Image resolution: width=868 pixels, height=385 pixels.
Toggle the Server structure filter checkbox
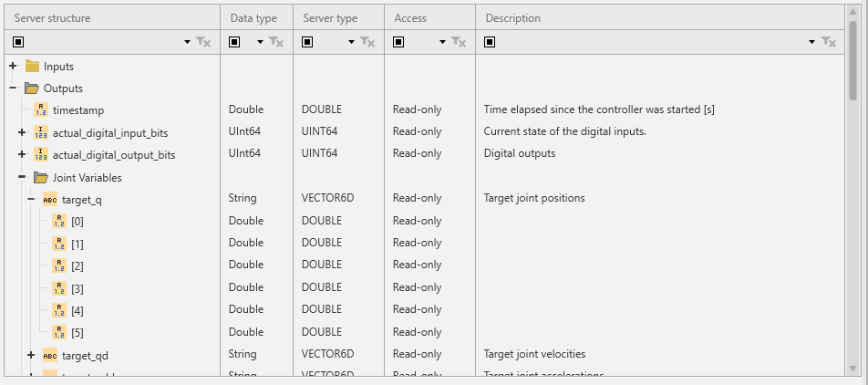pos(18,42)
